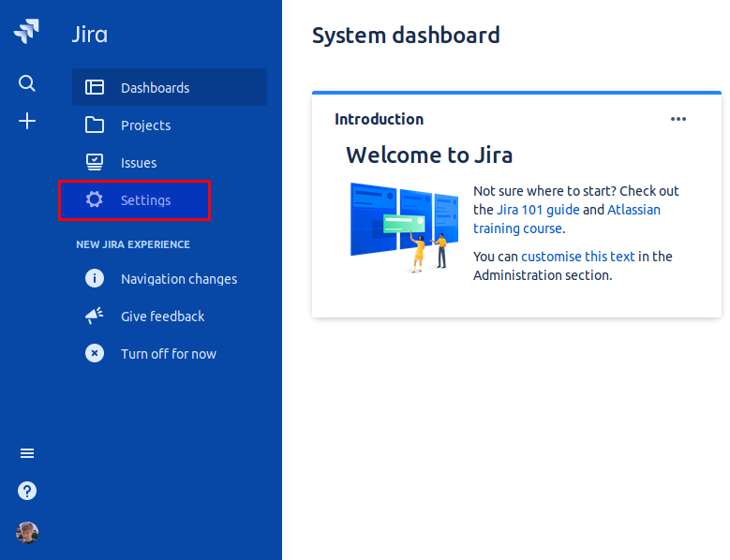This screenshot has height=560, width=730.
Task: Click the Projects folder icon
Action: 95,125
